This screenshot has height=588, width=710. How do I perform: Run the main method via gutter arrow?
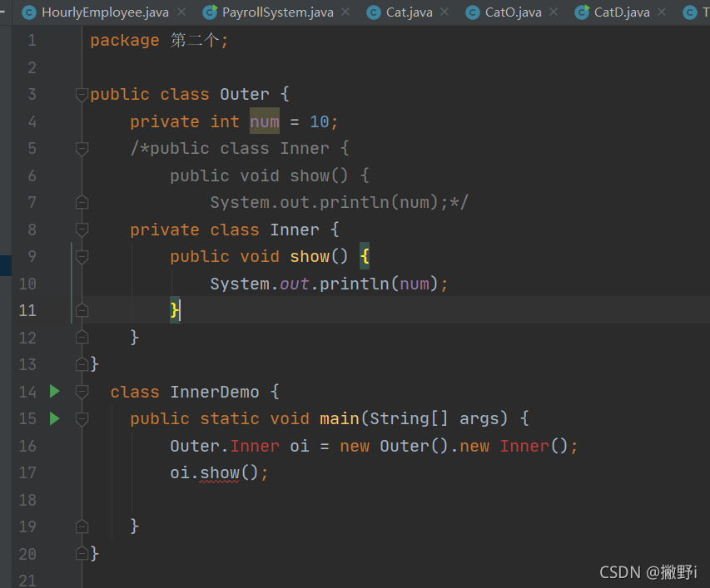click(54, 418)
